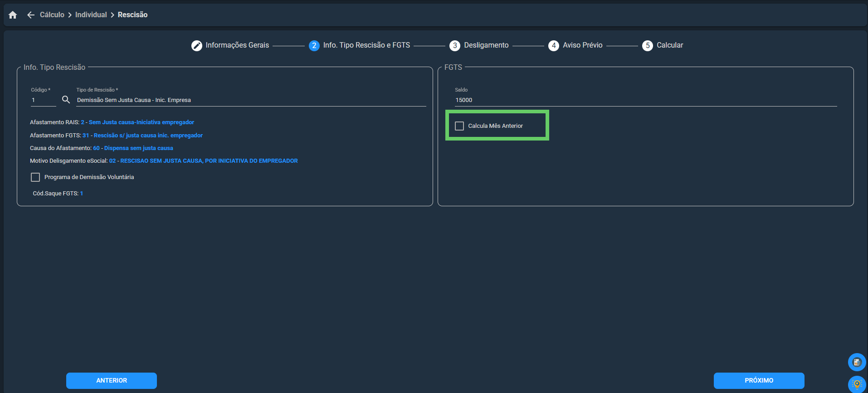Click the back arrow in breadcrumb
This screenshot has height=393, width=868.
[x=31, y=15]
